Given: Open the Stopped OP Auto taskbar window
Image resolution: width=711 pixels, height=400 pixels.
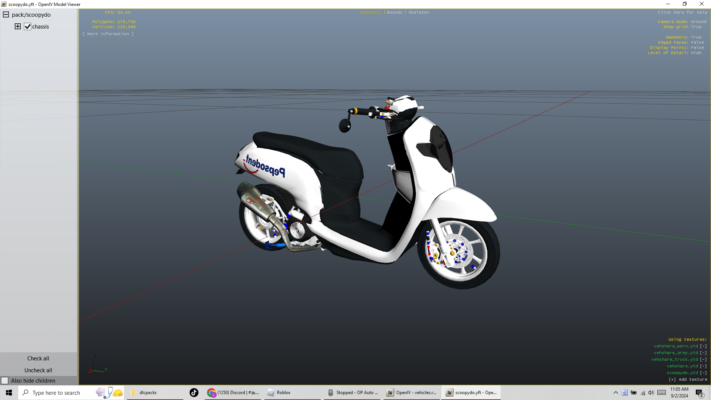Looking at the screenshot, I should [x=352, y=393].
